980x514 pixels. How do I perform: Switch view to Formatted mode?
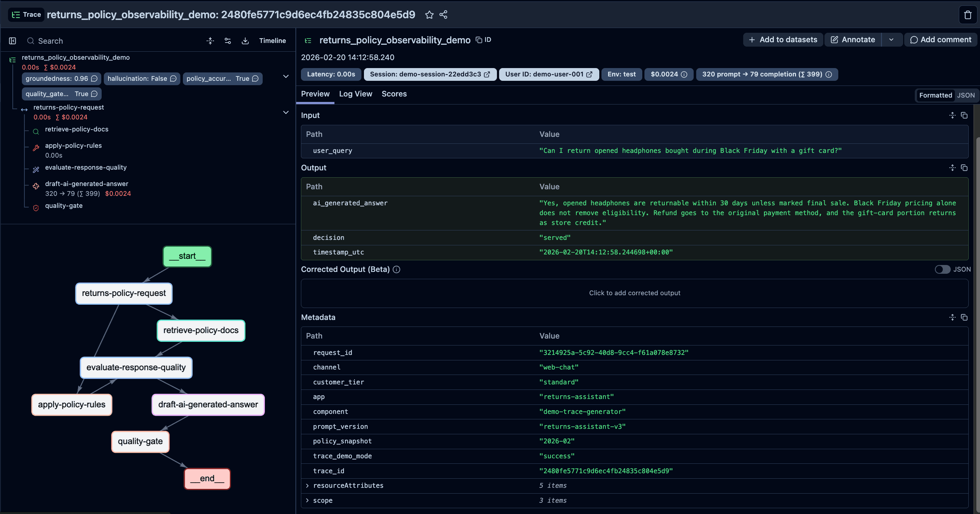pyautogui.click(x=936, y=95)
